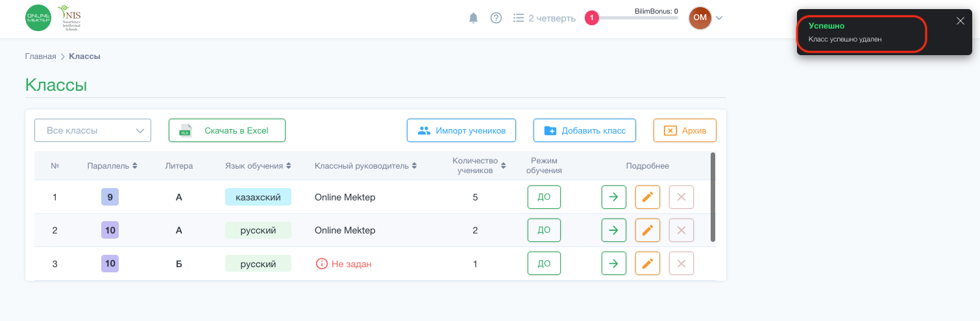Open class 9 А details arrow
The height and width of the screenshot is (321, 980).
click(x=614, y=196)
